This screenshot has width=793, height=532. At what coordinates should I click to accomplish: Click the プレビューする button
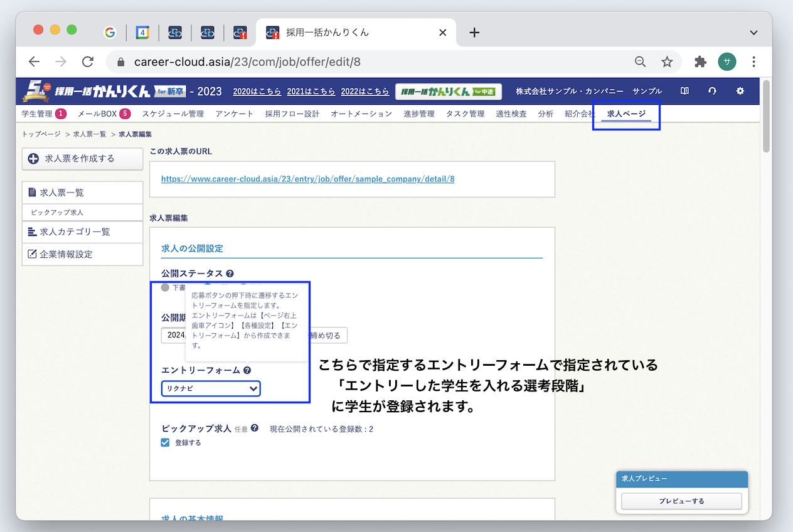tap(681, 501)
